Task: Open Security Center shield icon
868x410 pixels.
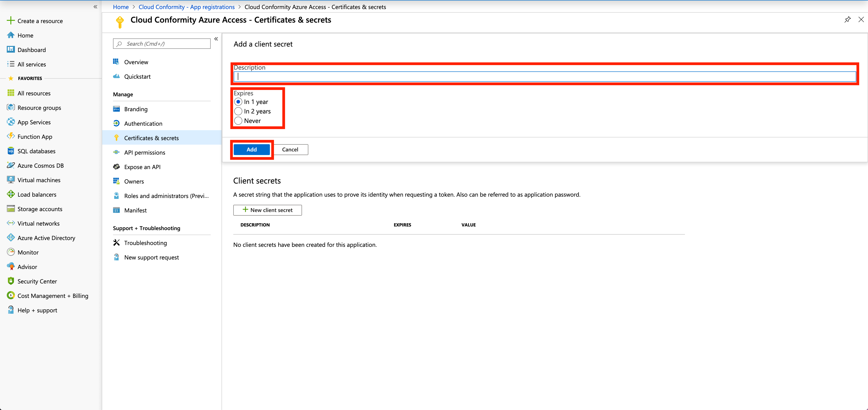Action: point(11,281)
